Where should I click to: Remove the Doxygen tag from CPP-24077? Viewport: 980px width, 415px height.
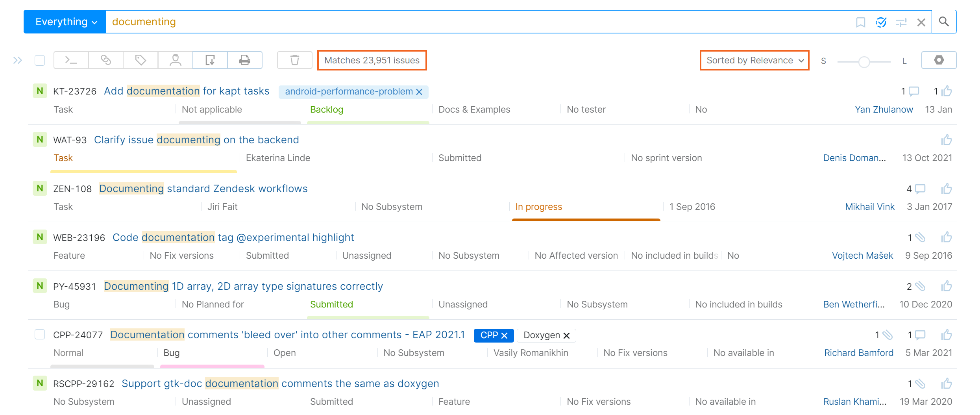(x=567, y=335)
